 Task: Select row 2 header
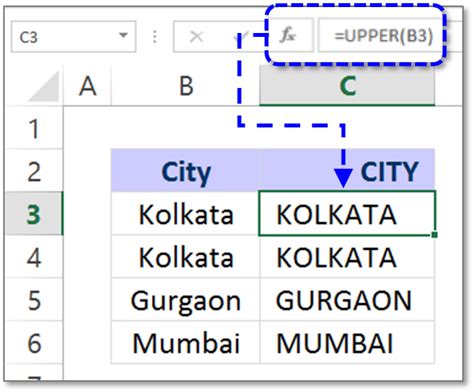point(34,171)
